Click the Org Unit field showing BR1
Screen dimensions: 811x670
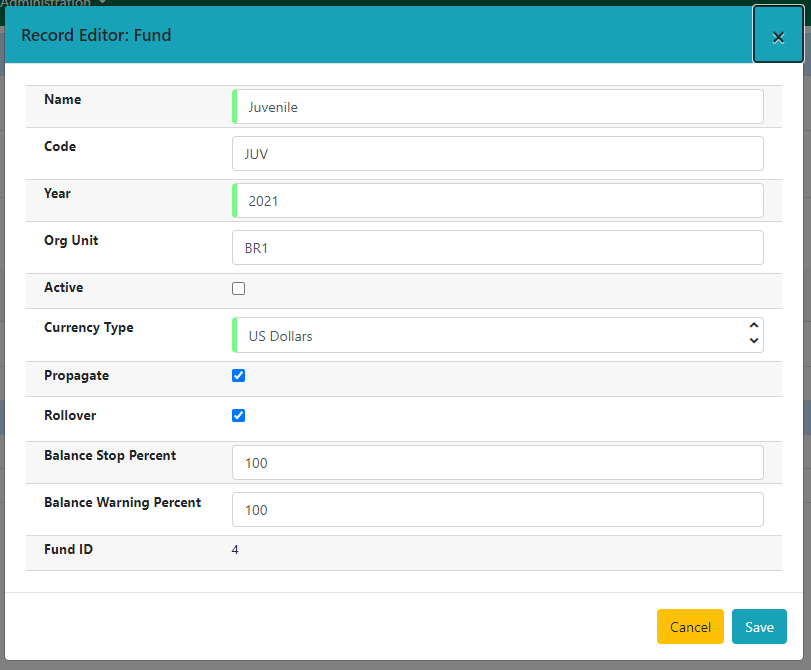point(498,248)
